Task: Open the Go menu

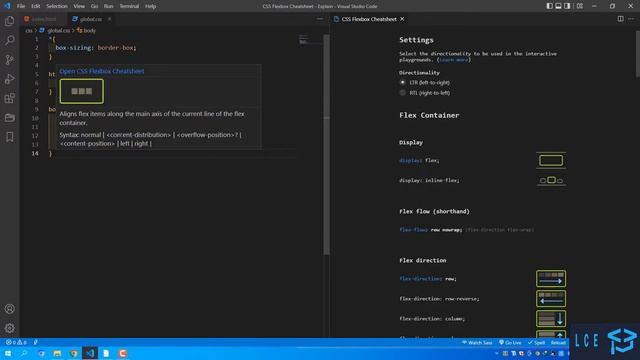Action: pyautogui.click(x=94, y=6)
